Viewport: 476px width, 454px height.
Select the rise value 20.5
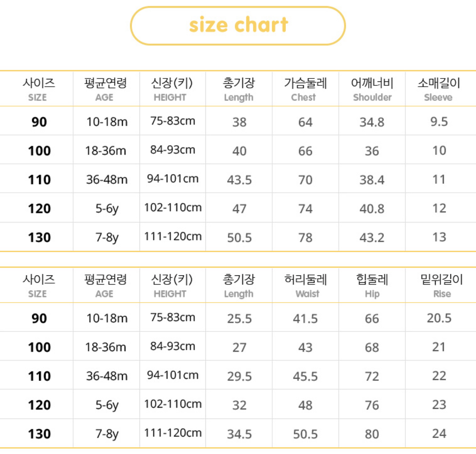[439, 318]
